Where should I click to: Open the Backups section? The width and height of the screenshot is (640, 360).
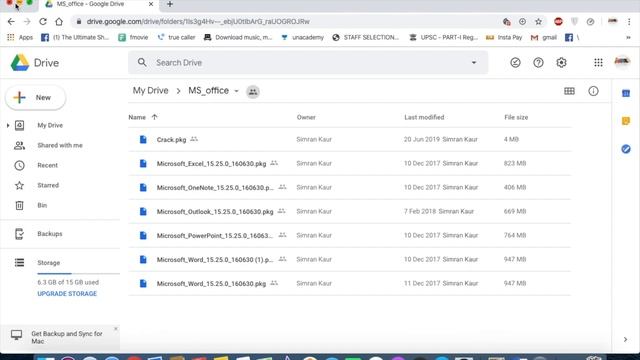(50, 234)
